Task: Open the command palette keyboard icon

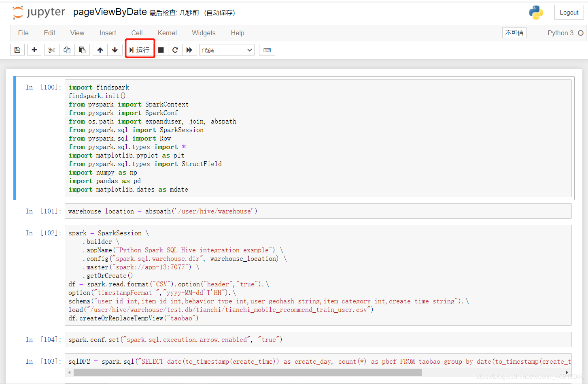Action: [x=267, y=50]
